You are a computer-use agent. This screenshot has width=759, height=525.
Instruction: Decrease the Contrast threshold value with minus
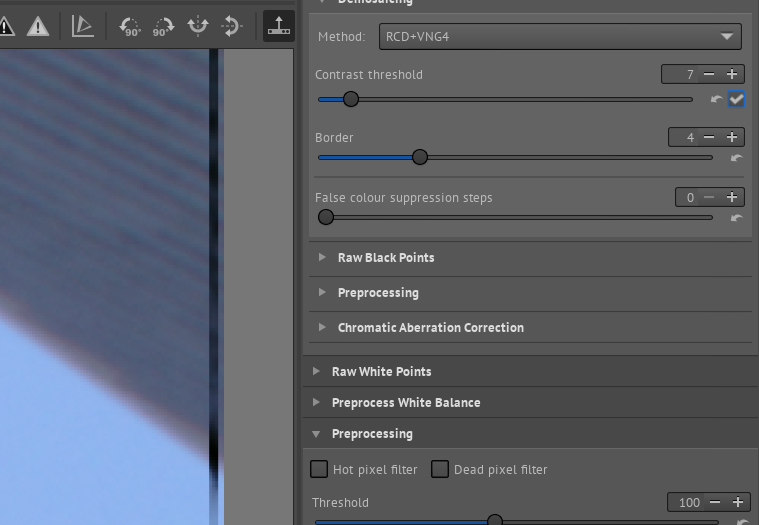(709, 74)
